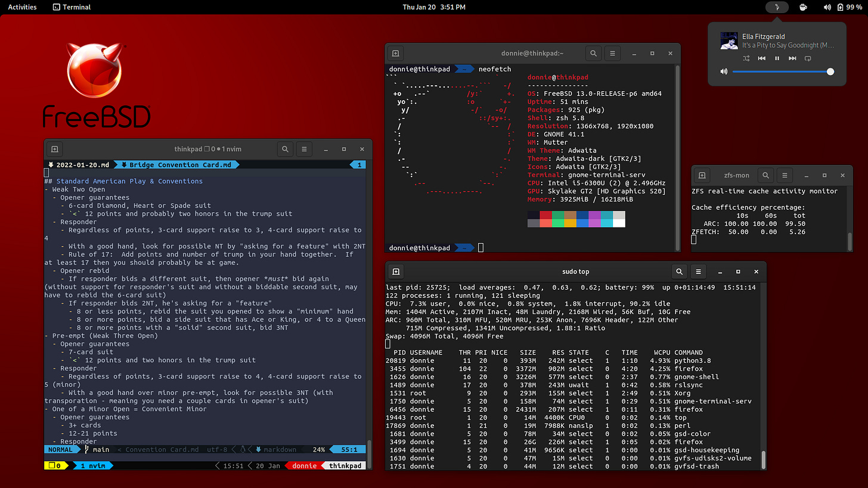This screenshot has height=488, width=868.
Task: Pause the Ella Fitzgerald song
Action: [x=777, y=58]
